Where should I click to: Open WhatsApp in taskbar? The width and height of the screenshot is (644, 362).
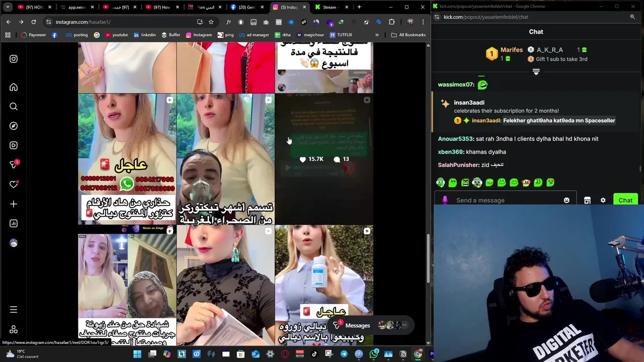[x=374, y=354]
